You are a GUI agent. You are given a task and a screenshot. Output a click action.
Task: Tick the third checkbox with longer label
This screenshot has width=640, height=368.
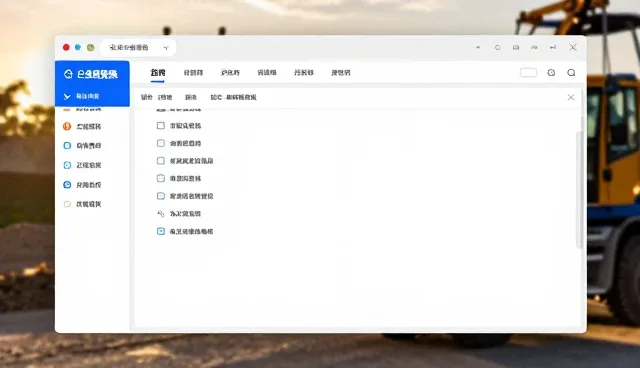[x=161, y=161]
